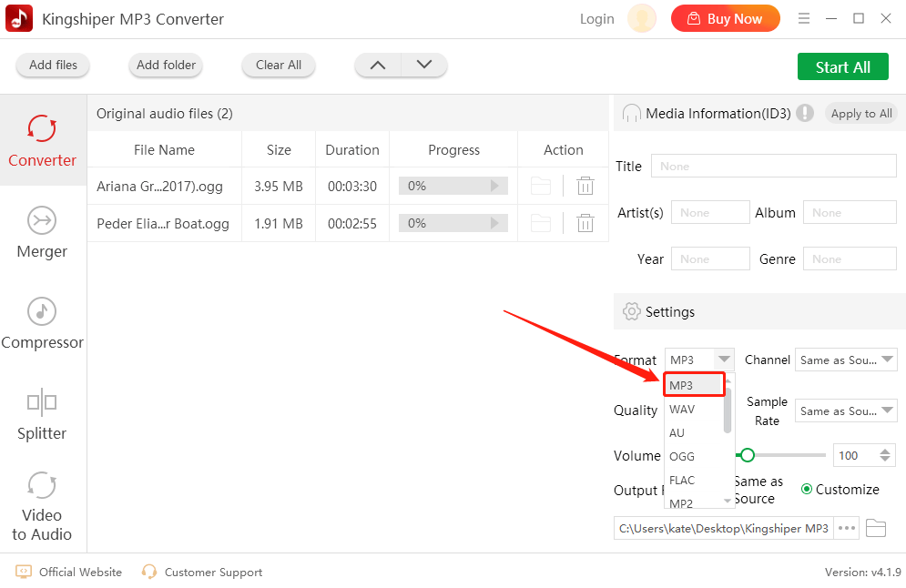Select file row Ariana Gr...2017).ogg
The image size is (906, 588).
click(x=348, y=186)
